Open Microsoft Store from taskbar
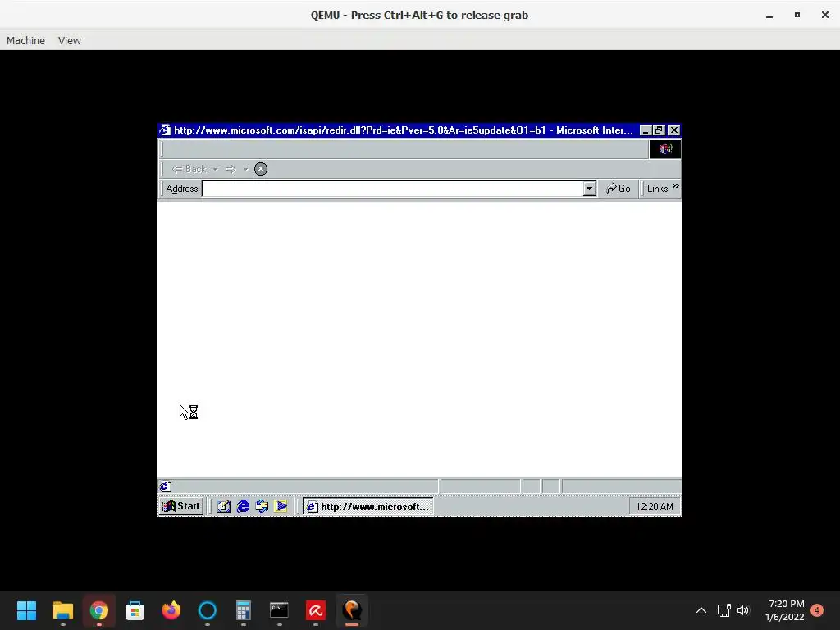840x630 pixels. [x=135, y=610]
